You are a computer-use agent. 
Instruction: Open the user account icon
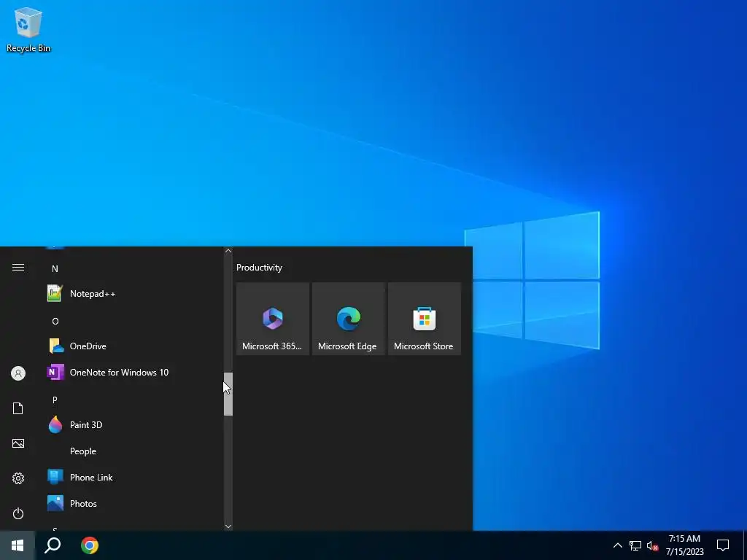tap(18, 373)
